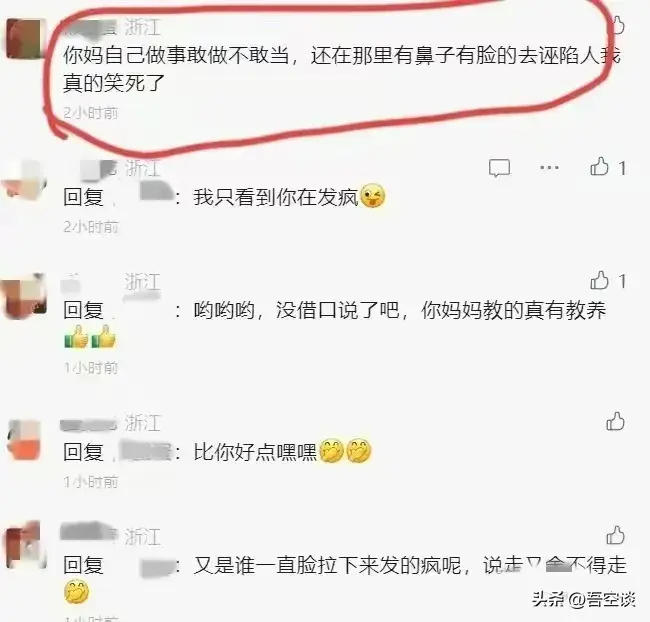Open avatar of the top circled commenter
The height and width of the screenshot is (622, 650).
click(25, 38)
